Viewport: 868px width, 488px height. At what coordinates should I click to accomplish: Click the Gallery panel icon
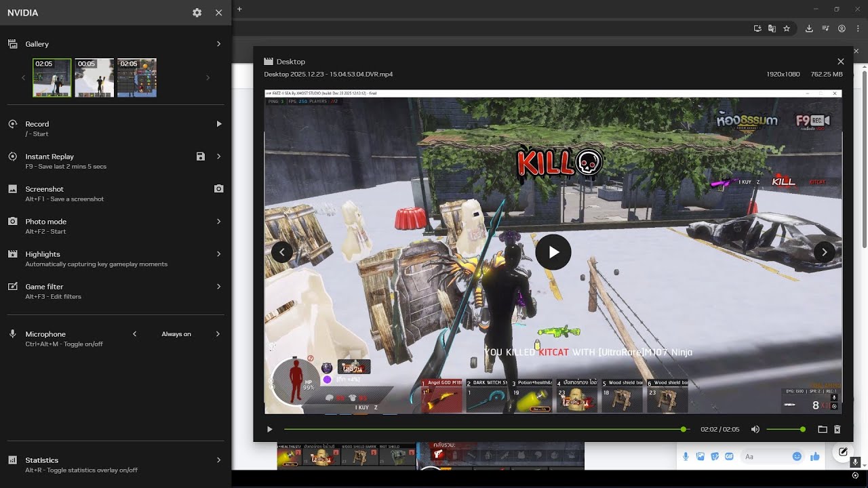click(x=12, y=44)
